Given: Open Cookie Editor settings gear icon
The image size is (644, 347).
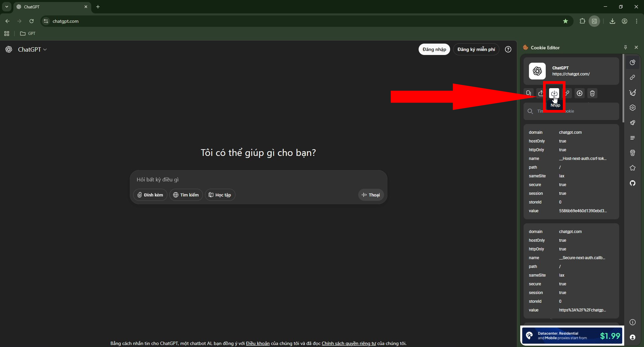Looking at the screenshot, I should (633, 108).
